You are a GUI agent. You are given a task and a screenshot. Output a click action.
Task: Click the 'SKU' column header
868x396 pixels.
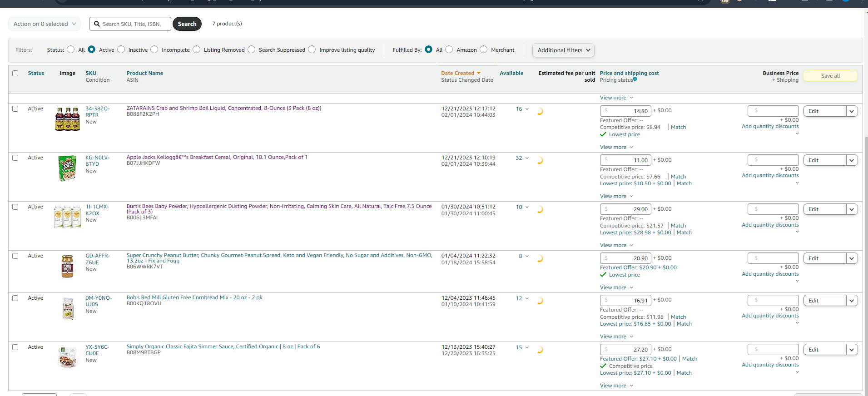91,73
